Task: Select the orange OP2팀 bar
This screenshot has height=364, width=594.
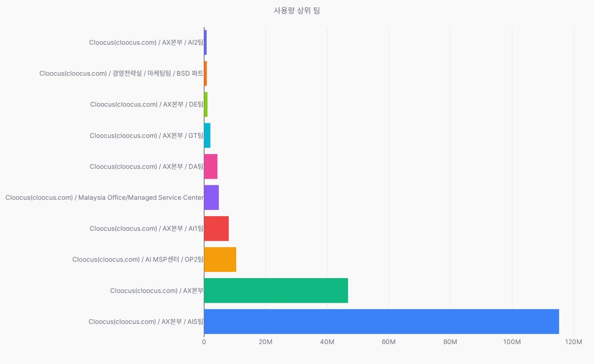Action: click(x=220, y=259)
